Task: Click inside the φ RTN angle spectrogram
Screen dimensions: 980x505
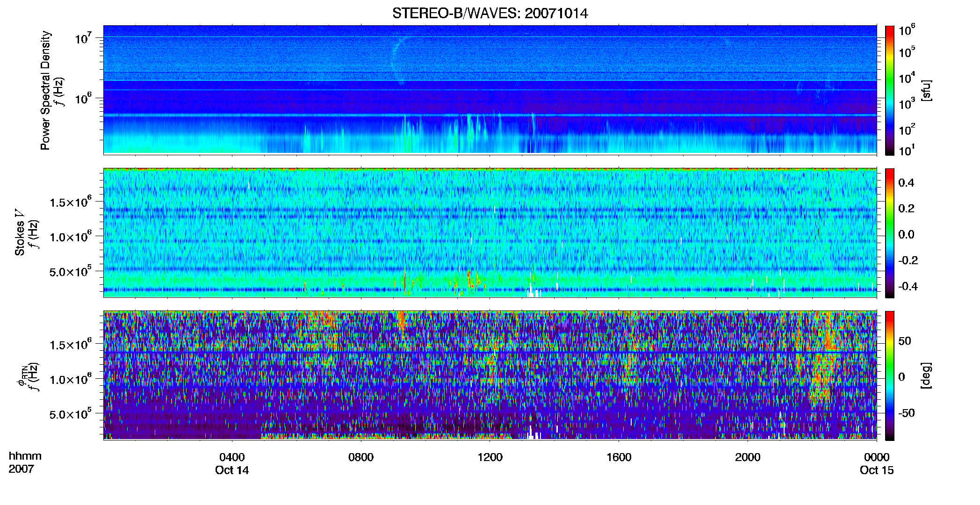Action: (x=490, y=375)
